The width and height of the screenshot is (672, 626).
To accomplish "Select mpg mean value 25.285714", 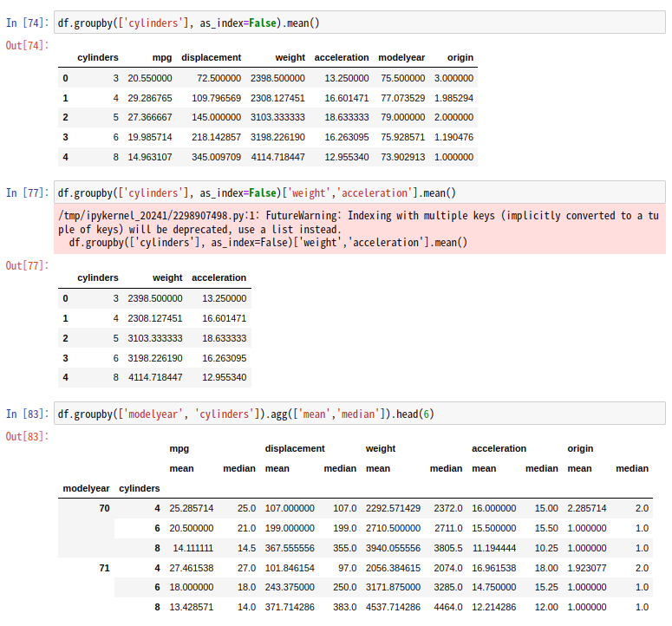I will click(192, 508).
